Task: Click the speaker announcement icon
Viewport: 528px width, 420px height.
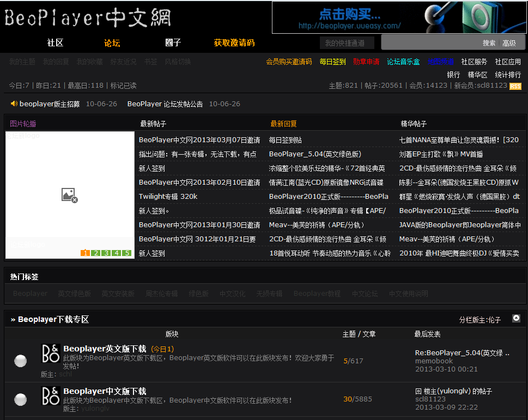Action: [14, 104]
